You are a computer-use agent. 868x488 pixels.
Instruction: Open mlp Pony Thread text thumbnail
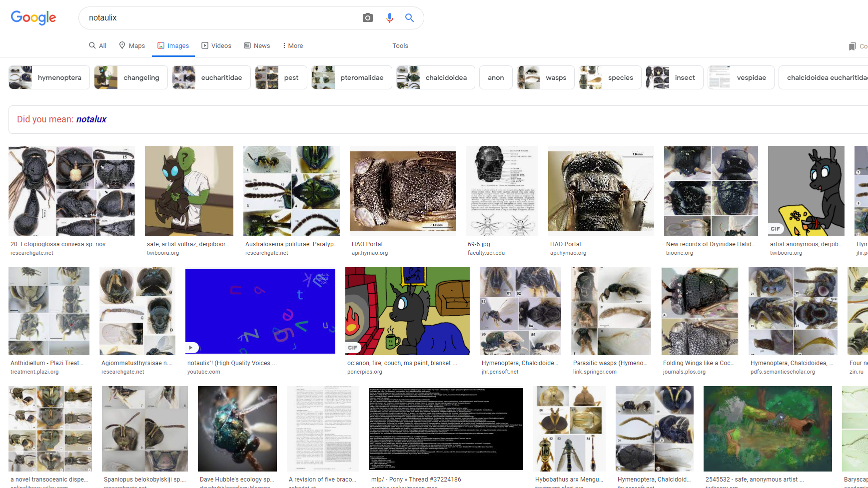tap(446, 429)
